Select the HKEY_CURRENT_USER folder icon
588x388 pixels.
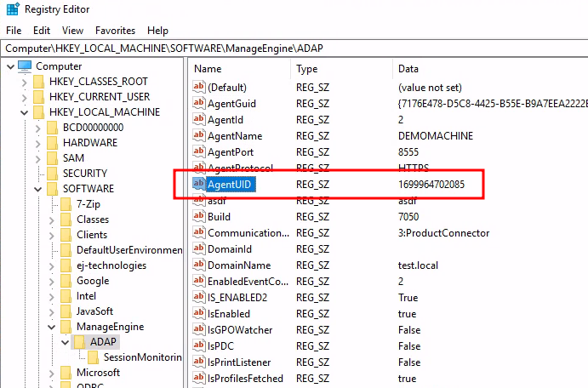point(38,97)
